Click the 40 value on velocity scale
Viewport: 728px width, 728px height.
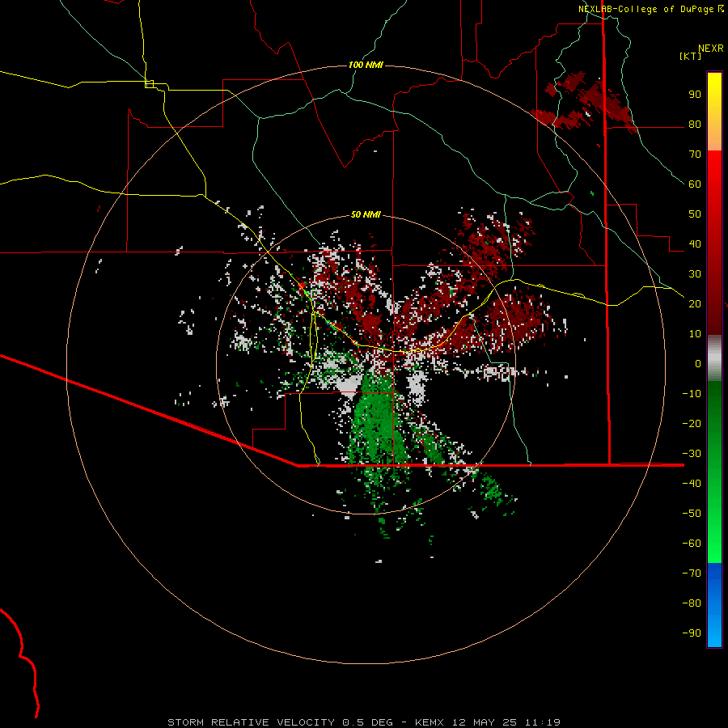pyautogui.click(x=695, y=243)
